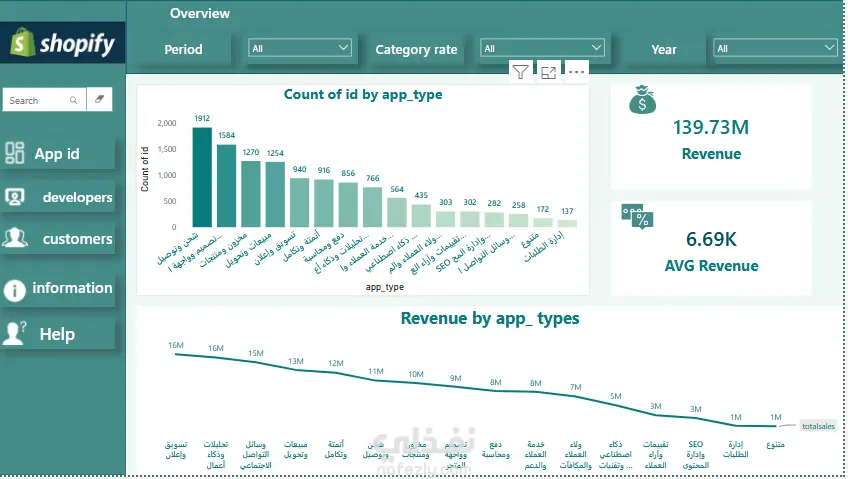This screenshot has height=479, width=848.
Task: Click the filter funnel icon above chart
Action: click(520, 72)
